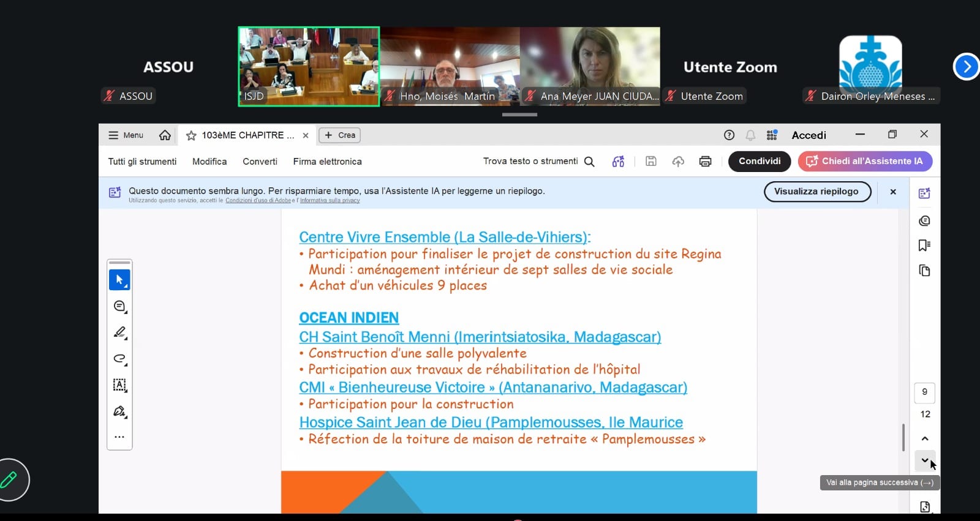
Task: Select the freehand draw lasso tool
Action: tap(119, 359)
